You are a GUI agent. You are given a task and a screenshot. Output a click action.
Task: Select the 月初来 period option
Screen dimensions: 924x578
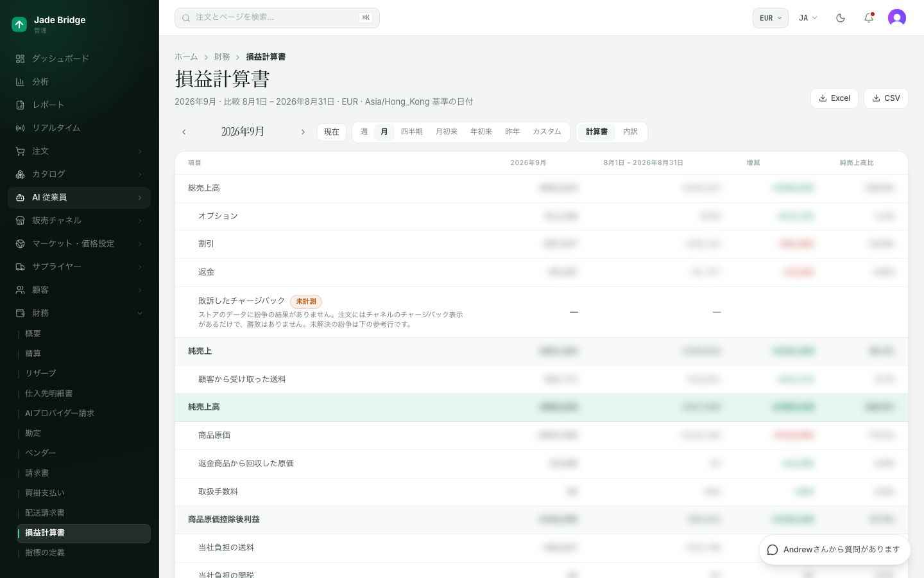(x=447, y=132)
